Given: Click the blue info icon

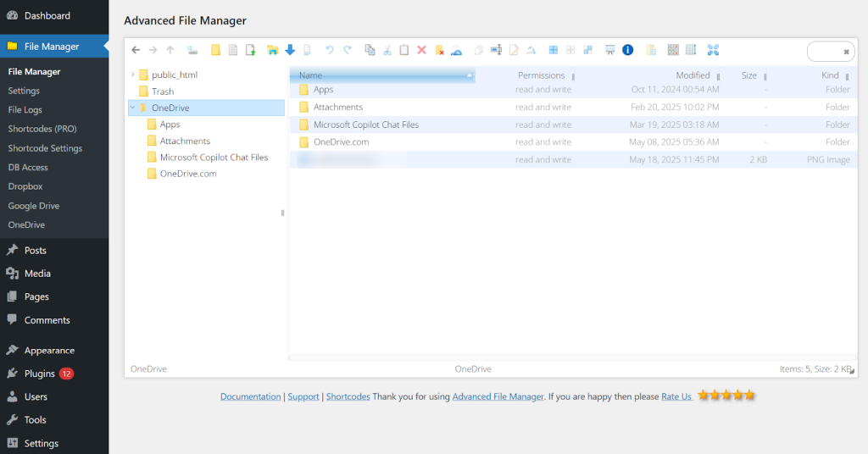Looking at the screenshot, I should click(628, 50).
